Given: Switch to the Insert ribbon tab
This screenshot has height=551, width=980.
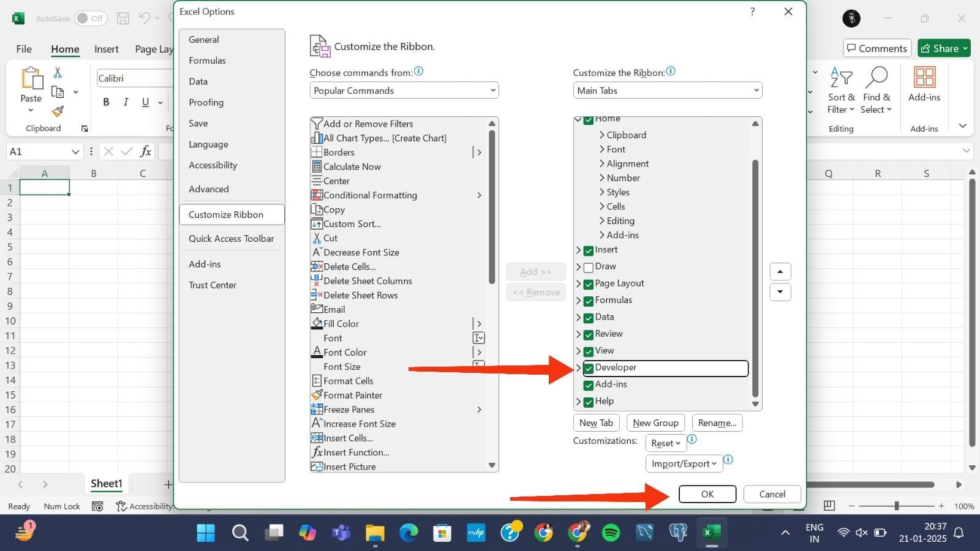Looking at the screenshot, I should point(107,49).
